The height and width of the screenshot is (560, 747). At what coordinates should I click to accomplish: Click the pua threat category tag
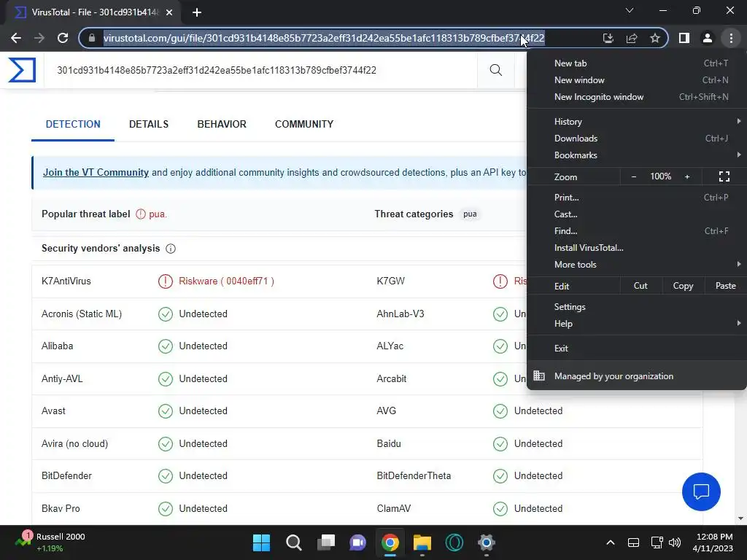tap(470, 214)
